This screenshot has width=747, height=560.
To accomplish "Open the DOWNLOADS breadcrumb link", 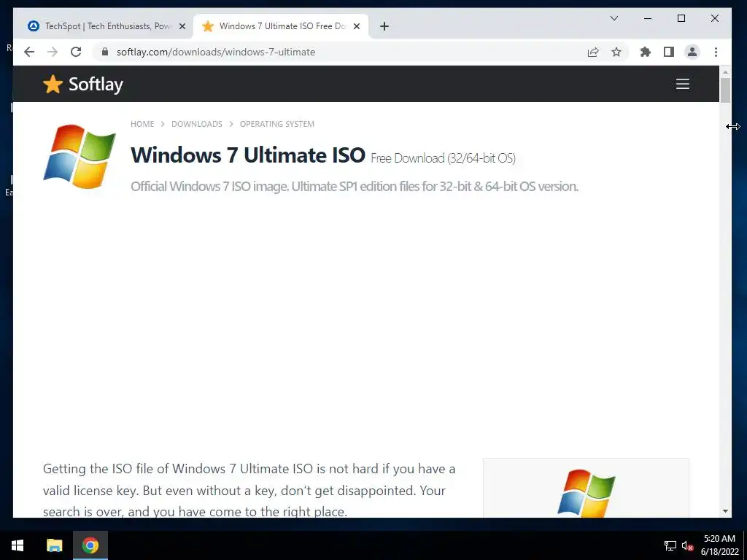I will (197, 124).
